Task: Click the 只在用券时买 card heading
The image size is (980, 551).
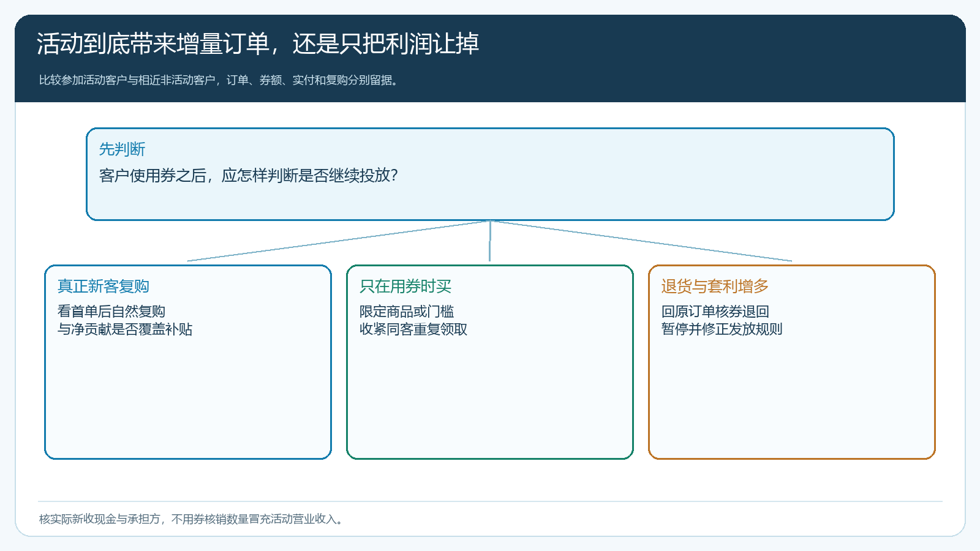Action: [x=405, y=287]
